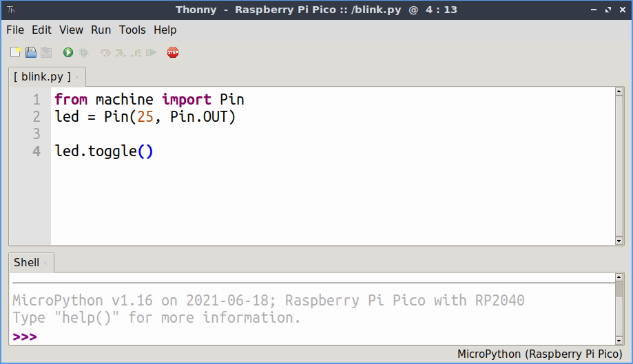This screenshot has width=633, height=364.
Task: Click the Open file toolbar icon
Action: [x=30, y=52]
